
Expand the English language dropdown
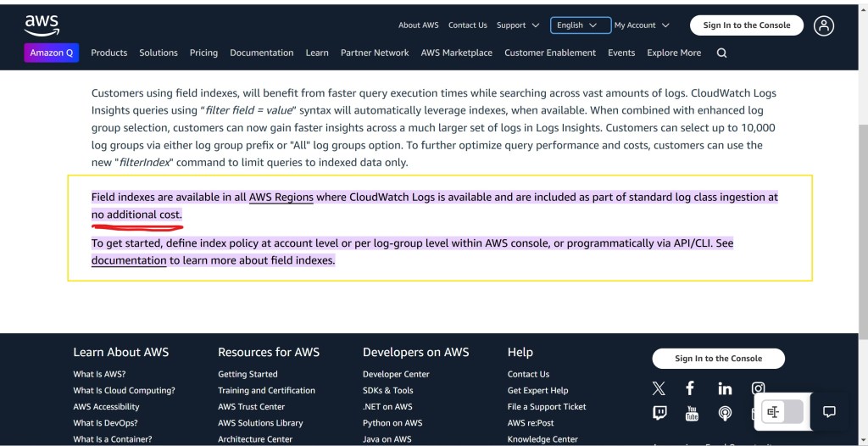[x=579, y=25]
